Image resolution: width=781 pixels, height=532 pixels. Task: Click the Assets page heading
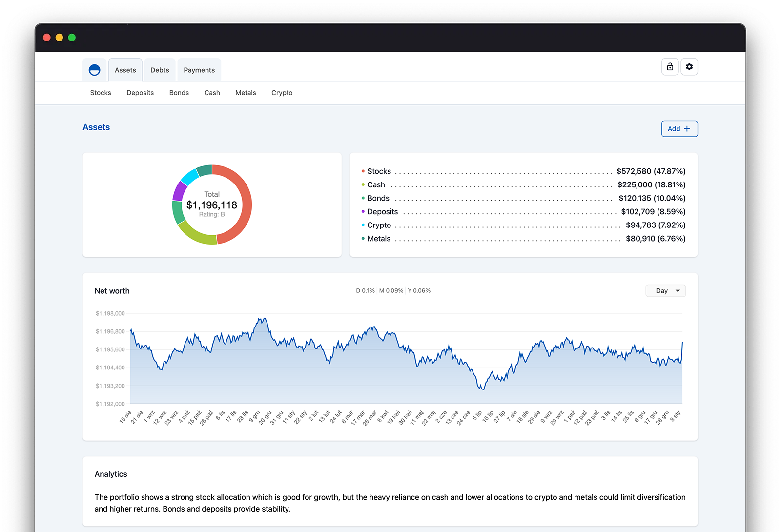(96, 127)
